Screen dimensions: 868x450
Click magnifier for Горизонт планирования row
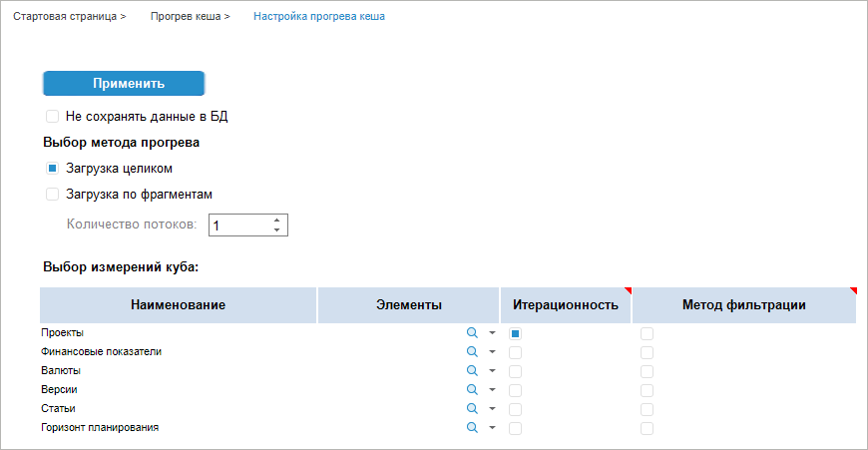(x=473, y=428)
